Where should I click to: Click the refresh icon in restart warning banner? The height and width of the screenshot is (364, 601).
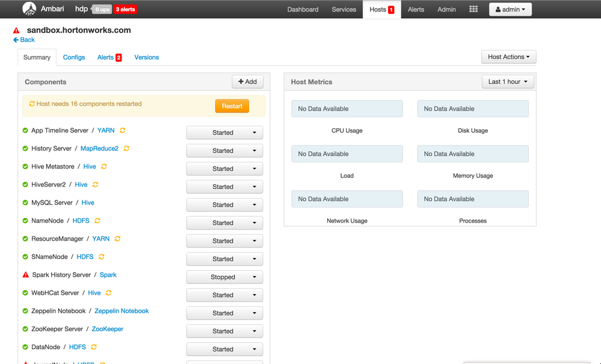click(32, 104)
